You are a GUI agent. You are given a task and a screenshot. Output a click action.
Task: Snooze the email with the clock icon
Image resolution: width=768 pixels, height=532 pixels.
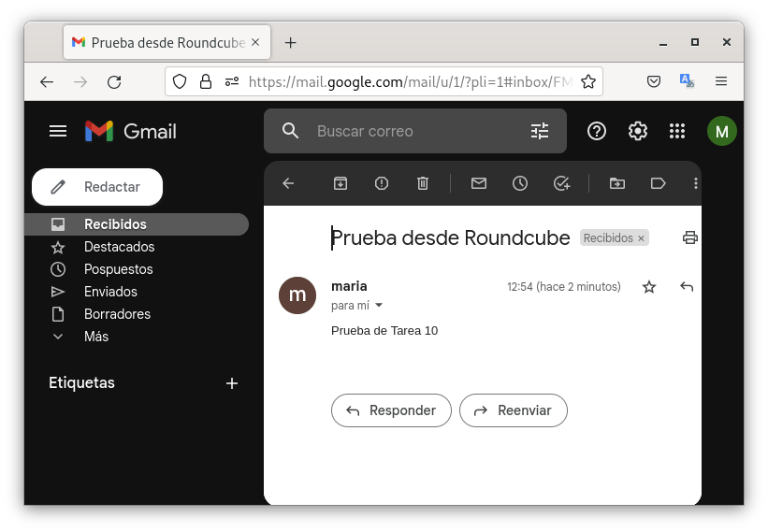pyautogui.click(x=520, y=183)
